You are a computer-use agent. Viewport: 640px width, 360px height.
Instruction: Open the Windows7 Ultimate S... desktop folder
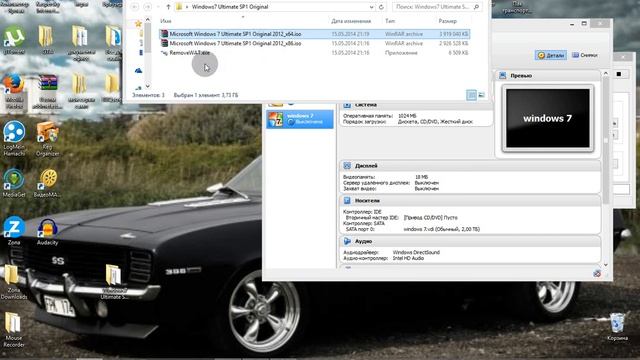point(114,282)
